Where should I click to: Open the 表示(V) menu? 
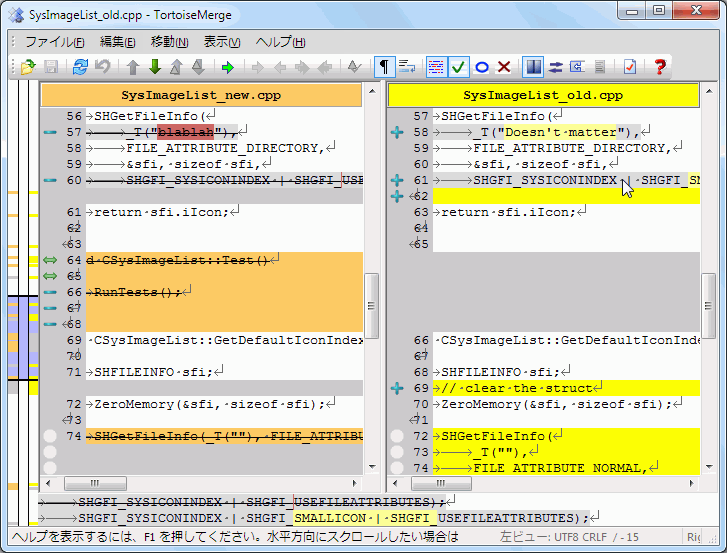222,42
